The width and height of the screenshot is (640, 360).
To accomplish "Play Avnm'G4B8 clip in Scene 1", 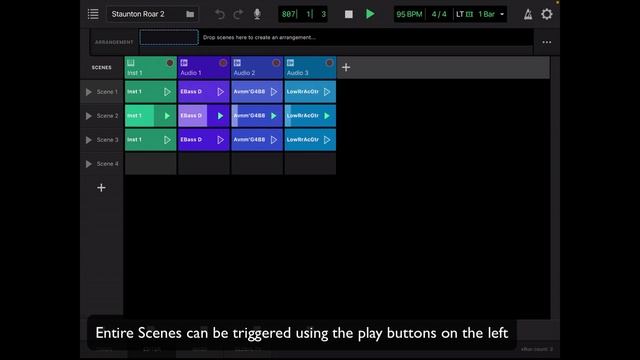I will (x=274, y=92).
